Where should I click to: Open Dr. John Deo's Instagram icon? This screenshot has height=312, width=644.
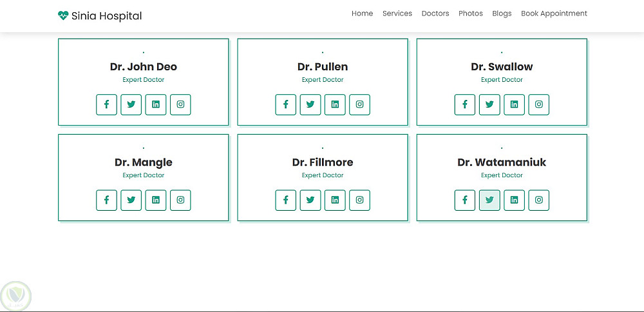point(180,104)
